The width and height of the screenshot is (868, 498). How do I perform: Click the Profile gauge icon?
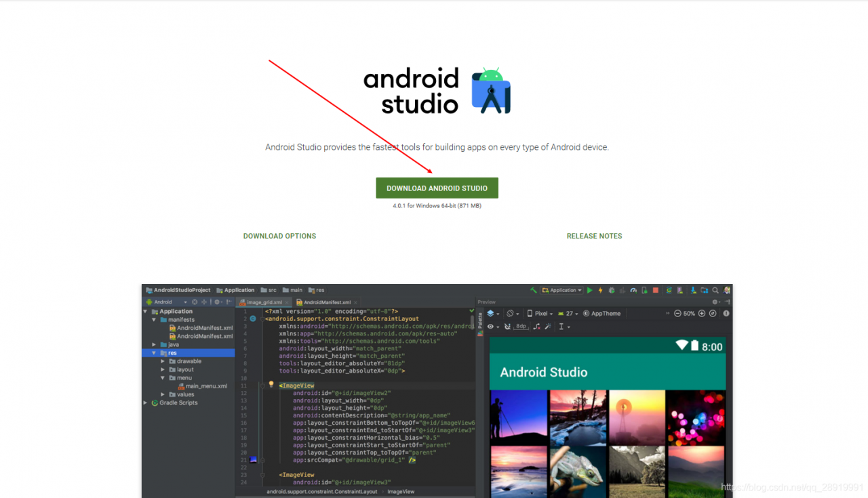(x=633, y=290)
